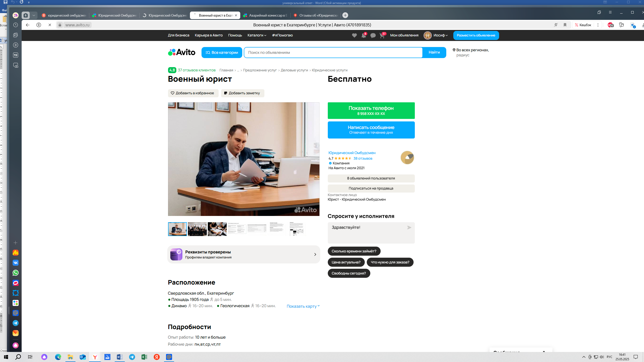This screenshot has height=362, width=644.
Task: Open Telegram in the browser sidebar
Action: pos(16,323)
